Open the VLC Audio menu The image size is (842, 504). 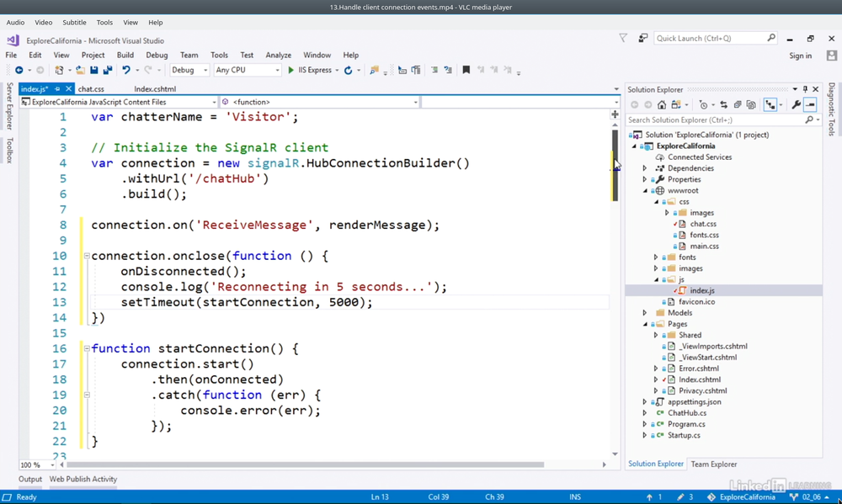click(x=15, y=23)
